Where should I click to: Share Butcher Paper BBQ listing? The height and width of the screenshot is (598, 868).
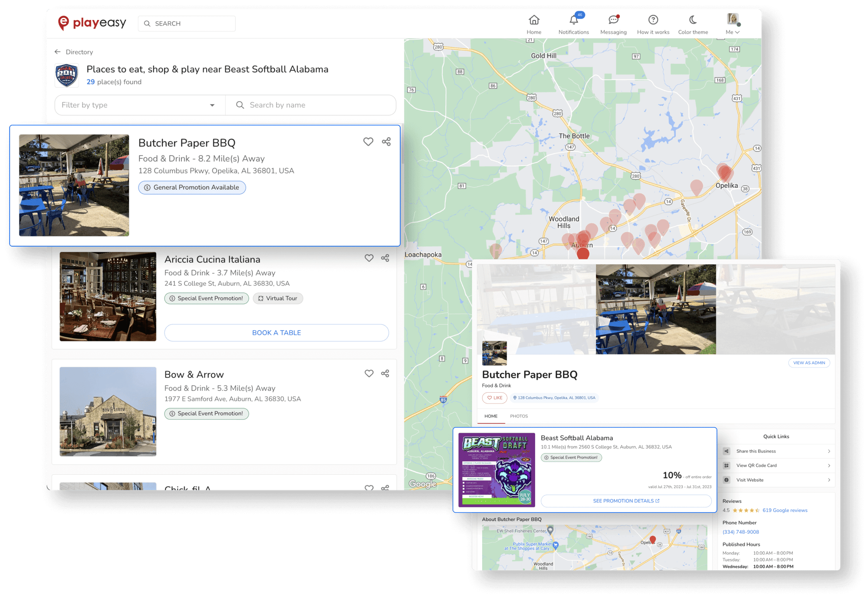(x=386, y=141)
